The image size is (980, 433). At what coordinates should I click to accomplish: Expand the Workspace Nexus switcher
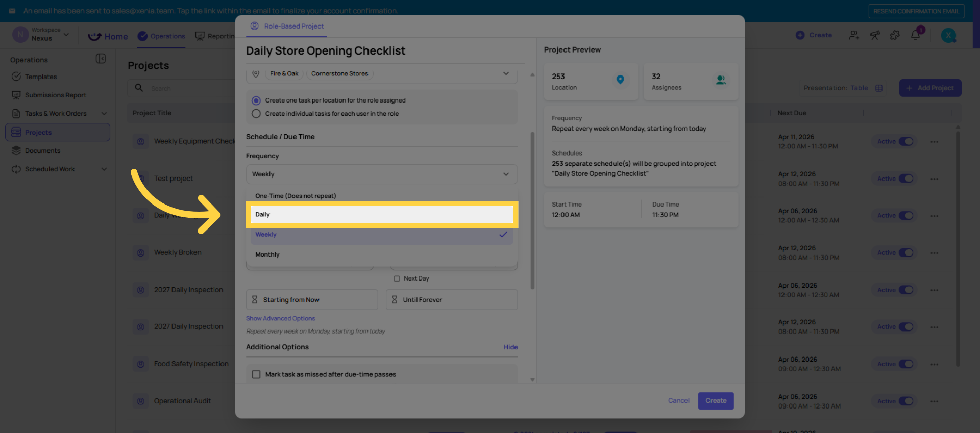66,35
